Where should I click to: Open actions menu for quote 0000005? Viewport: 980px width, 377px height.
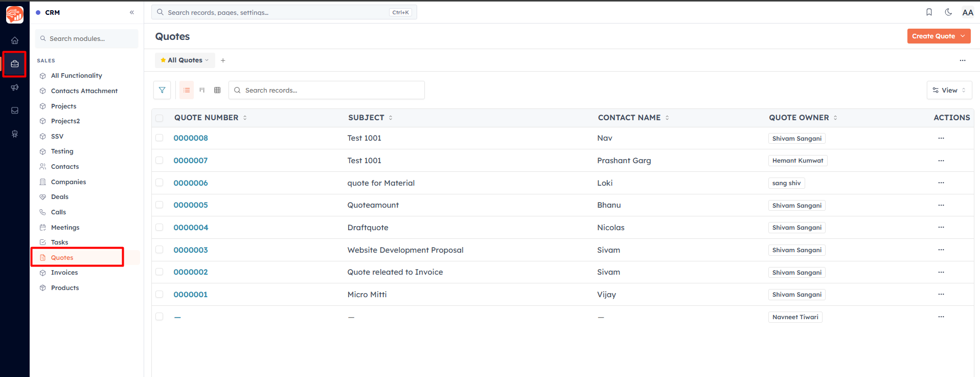click(x=941, y=205)
